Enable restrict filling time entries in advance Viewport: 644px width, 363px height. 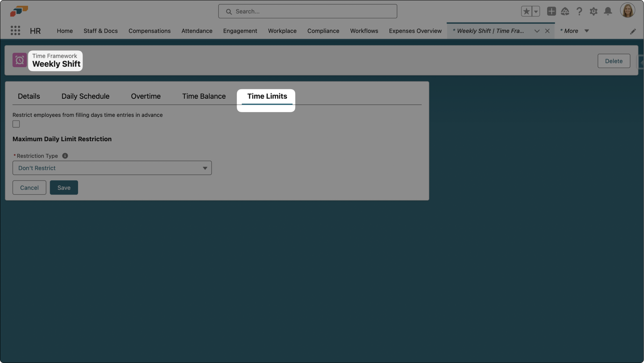pyautogui.click(x=16, y=124)
